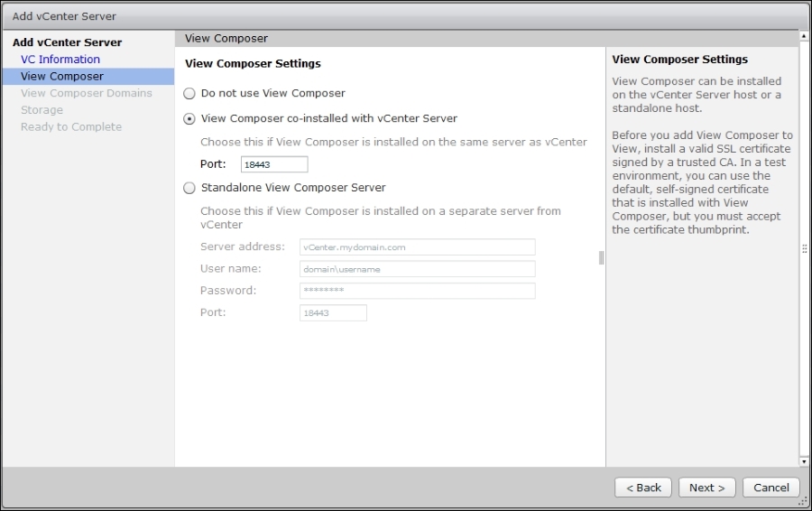Image resolution: width=812 pixels, height=511 pixels.
Task: Click scroll down arrow on help panel
Action: pos(804,461)
